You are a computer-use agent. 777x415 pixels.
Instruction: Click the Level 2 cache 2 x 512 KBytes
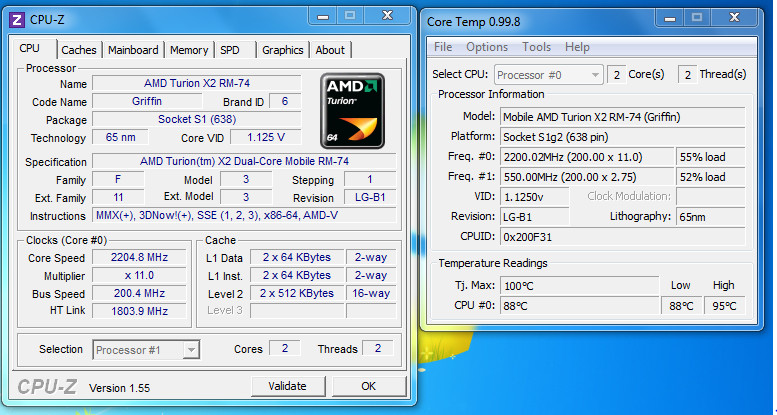[297, 293]
